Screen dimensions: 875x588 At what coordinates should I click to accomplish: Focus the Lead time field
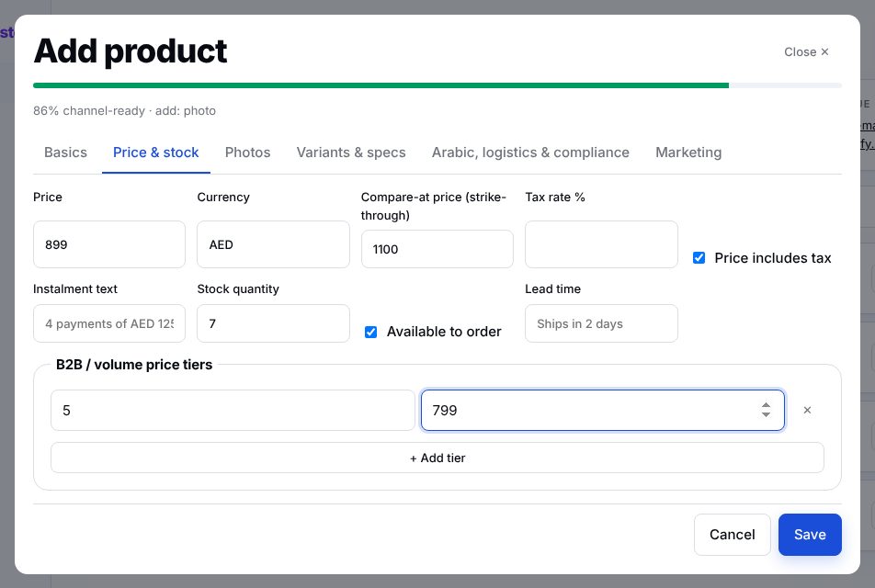pos(601,323)
